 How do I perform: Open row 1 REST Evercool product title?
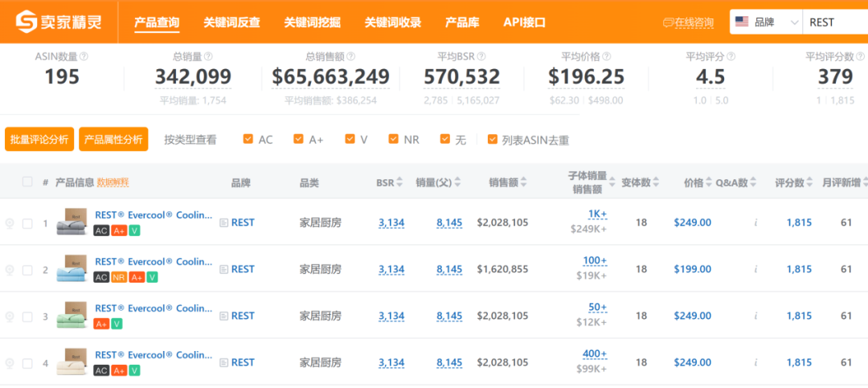point(154,214)
